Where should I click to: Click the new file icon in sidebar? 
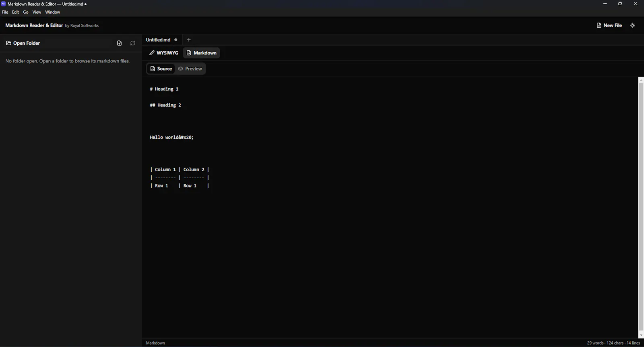tap(119, 43)
